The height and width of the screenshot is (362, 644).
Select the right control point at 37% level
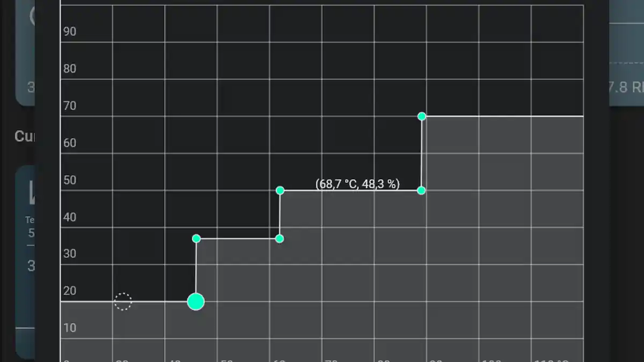click(x=280, y=238)
